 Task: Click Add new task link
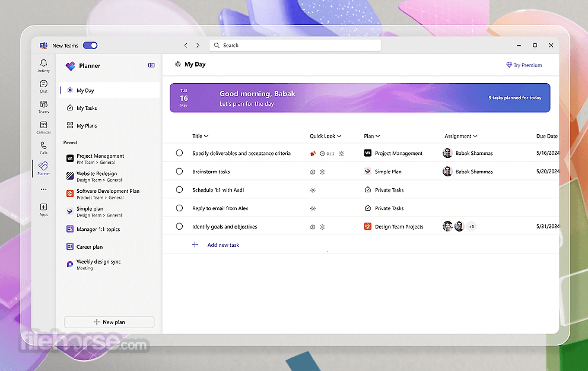point(223,245)
